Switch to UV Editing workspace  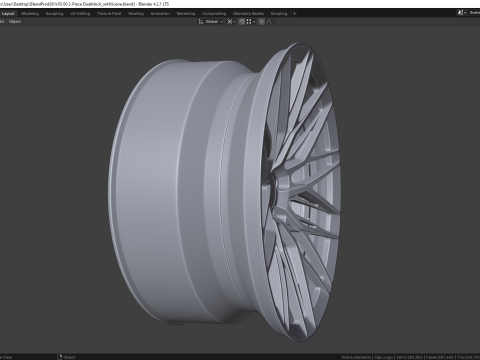click(80, 14)
